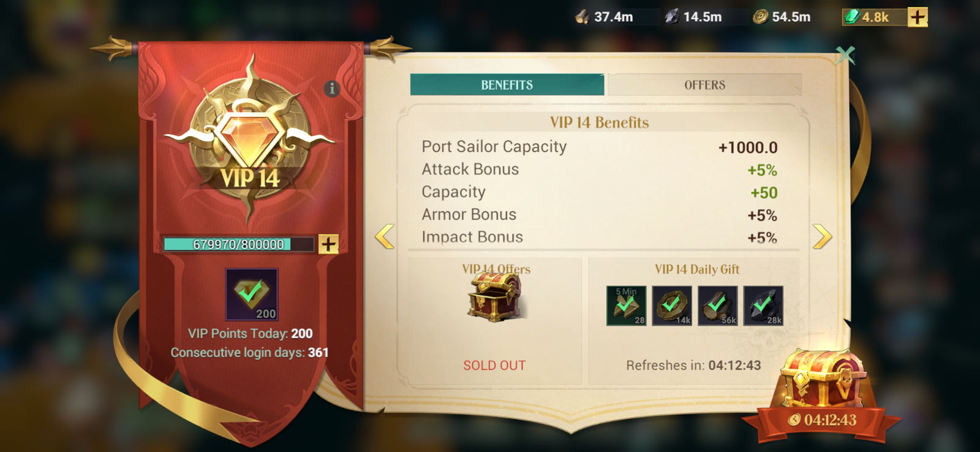This screenshot has height=452, width=980.
Task: Go to previous VIP level arrow
Action: point(385,236)
